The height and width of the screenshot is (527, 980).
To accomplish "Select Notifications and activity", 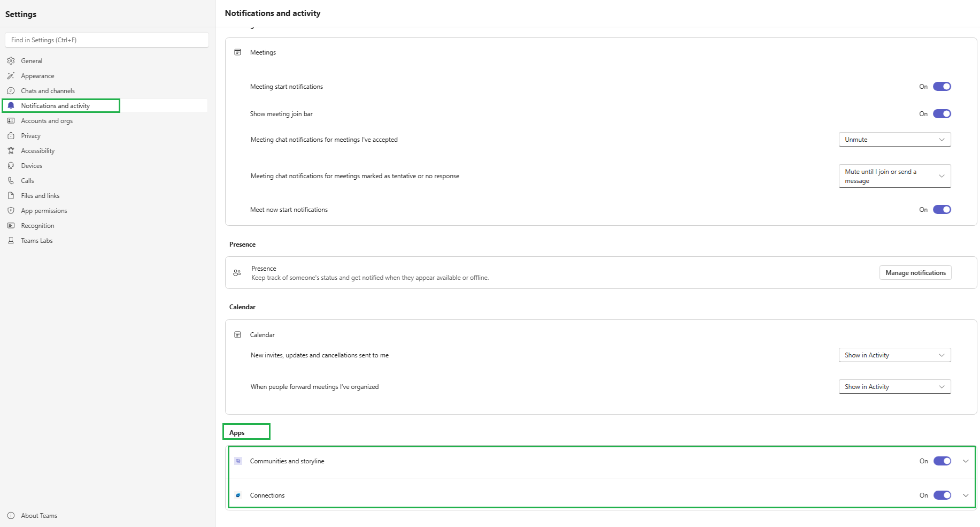I will pyautogui.click(x=106, y=106).
